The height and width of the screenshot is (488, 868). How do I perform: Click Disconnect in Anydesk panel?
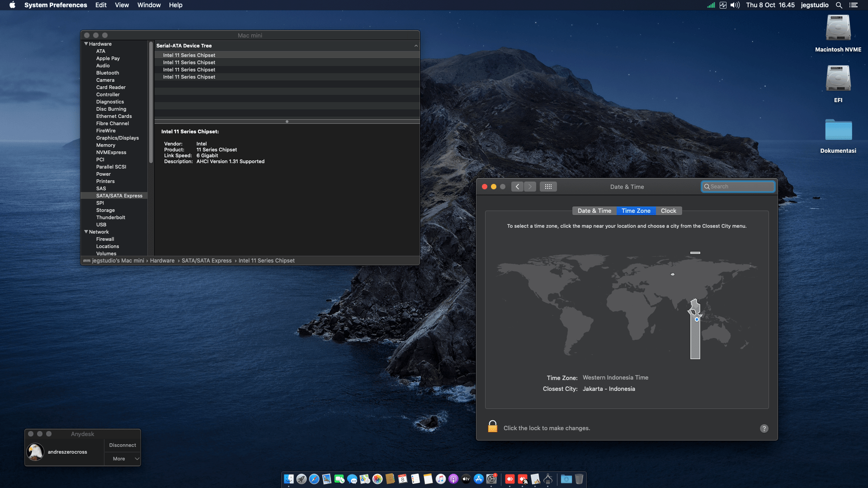[123, 445]
